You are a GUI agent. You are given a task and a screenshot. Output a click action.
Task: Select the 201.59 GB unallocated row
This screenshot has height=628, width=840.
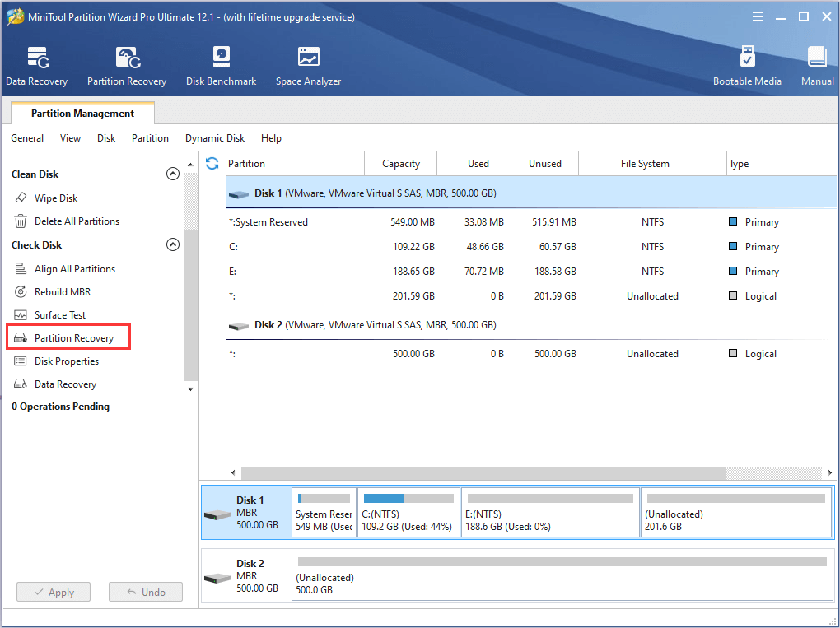531,295
